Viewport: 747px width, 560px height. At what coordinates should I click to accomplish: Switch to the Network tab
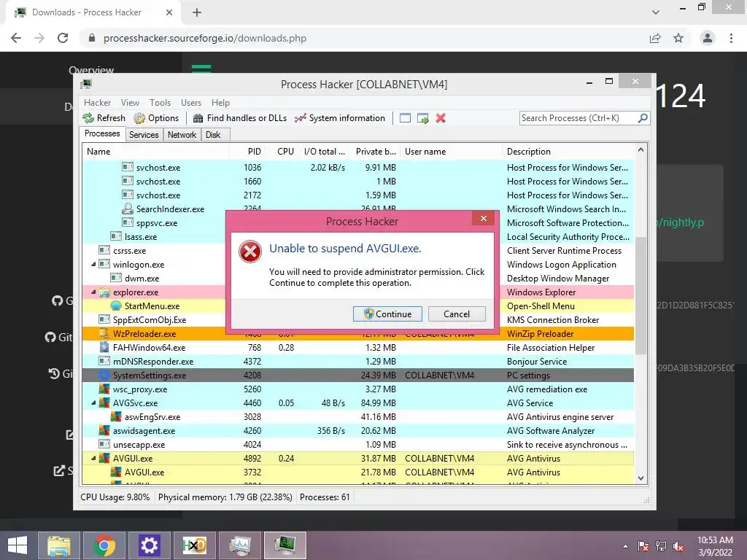coord(182,135)
